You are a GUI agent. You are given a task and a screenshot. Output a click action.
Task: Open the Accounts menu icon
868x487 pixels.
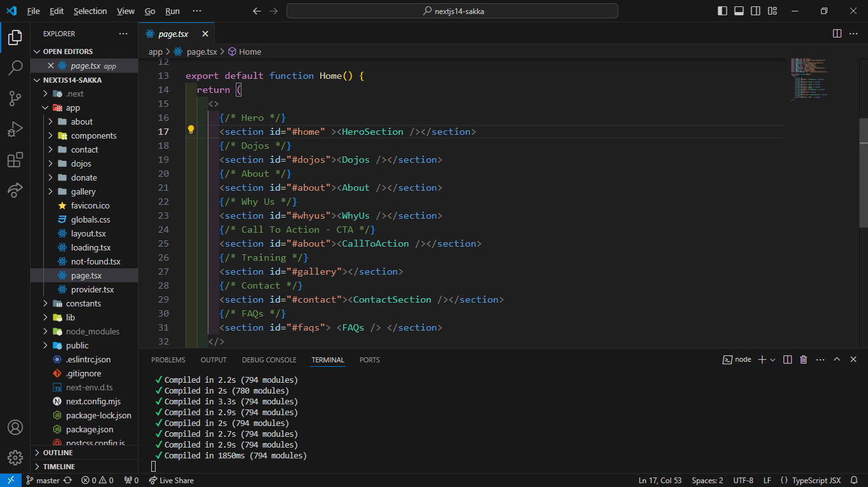click(15, 427)
